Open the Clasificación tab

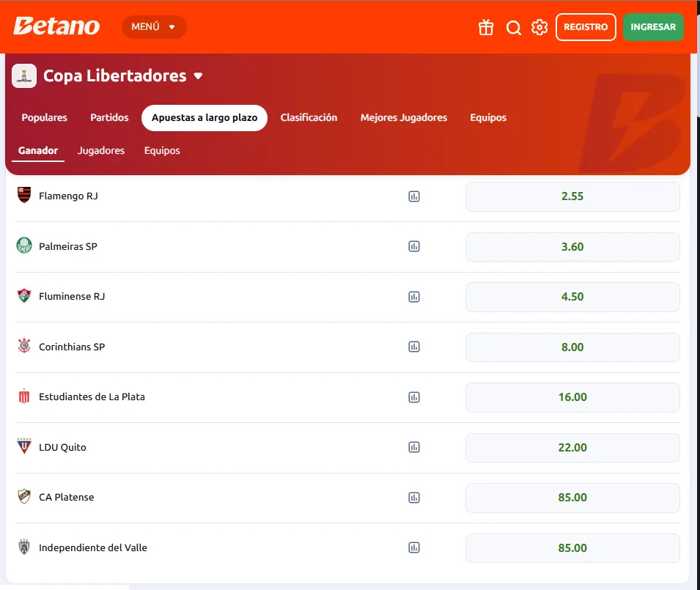[x=309, y=118]
